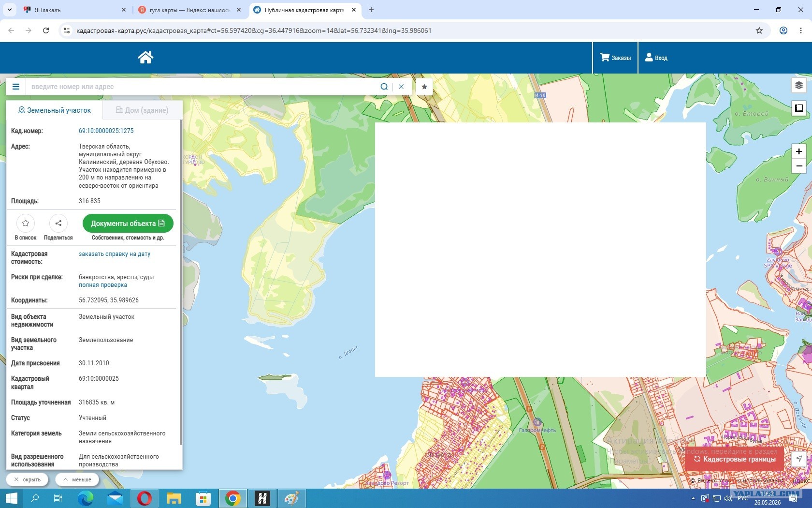Open favorites with the star button near search
This screenshot has height=508, width=812.
424,87
